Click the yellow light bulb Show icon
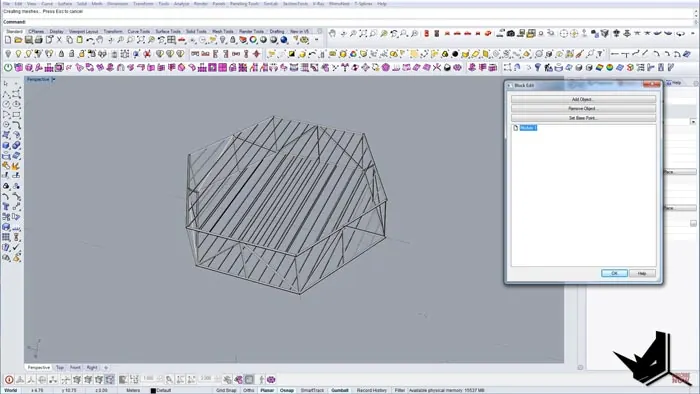Viewport: 700px width, 394px height. click(x=18, y=54)
